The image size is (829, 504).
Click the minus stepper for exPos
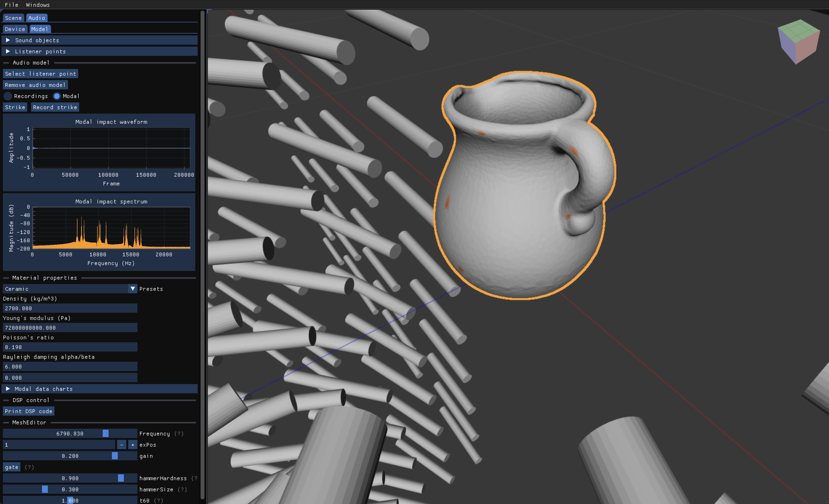(121, 445)
